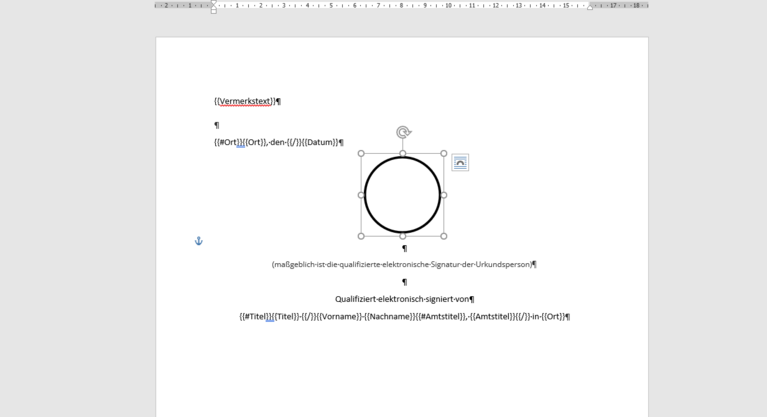Click the rotation handle above the circle
Image resolution: width=767 pixels, height=417 pixels.
tap(403, 132)
